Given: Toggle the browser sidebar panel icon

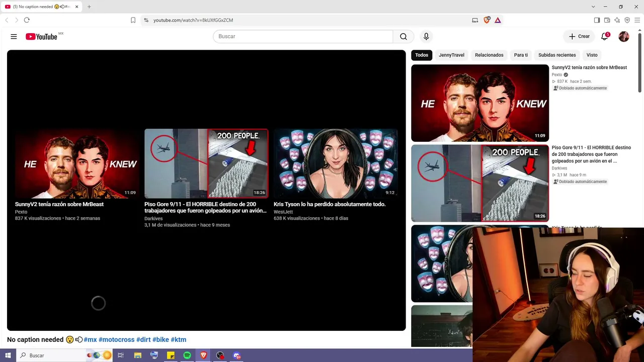Looking at the screenshot, I should (597, 20).
